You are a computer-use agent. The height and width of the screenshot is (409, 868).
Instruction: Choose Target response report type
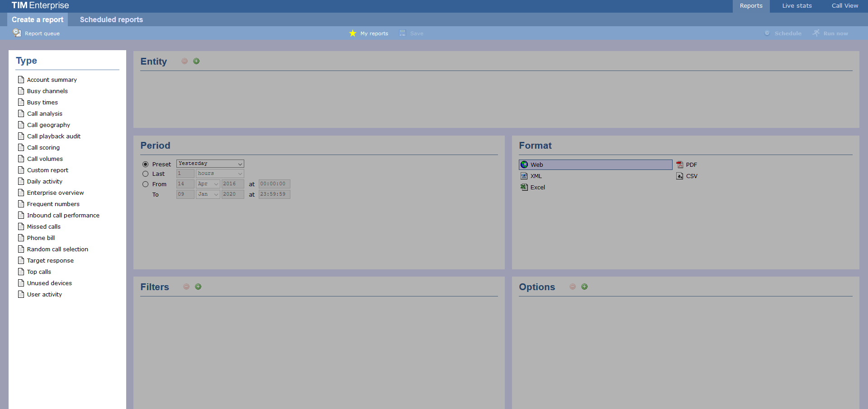pos(50,260)
